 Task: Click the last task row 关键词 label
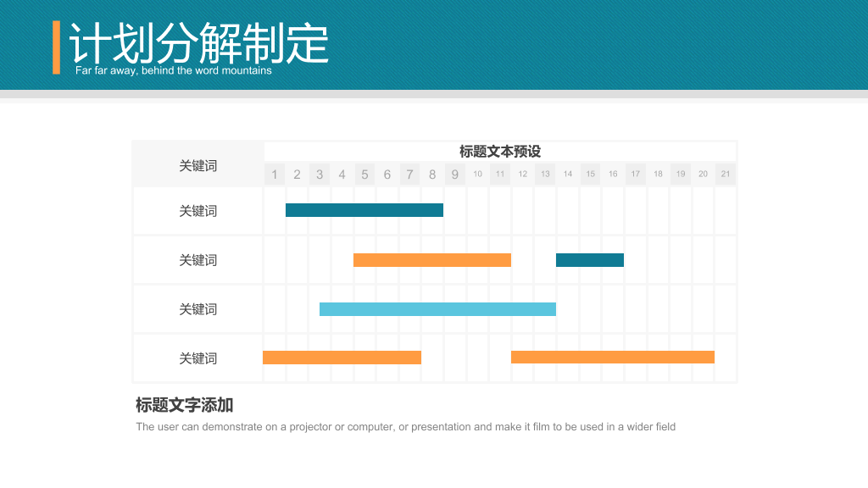point(198,358)
